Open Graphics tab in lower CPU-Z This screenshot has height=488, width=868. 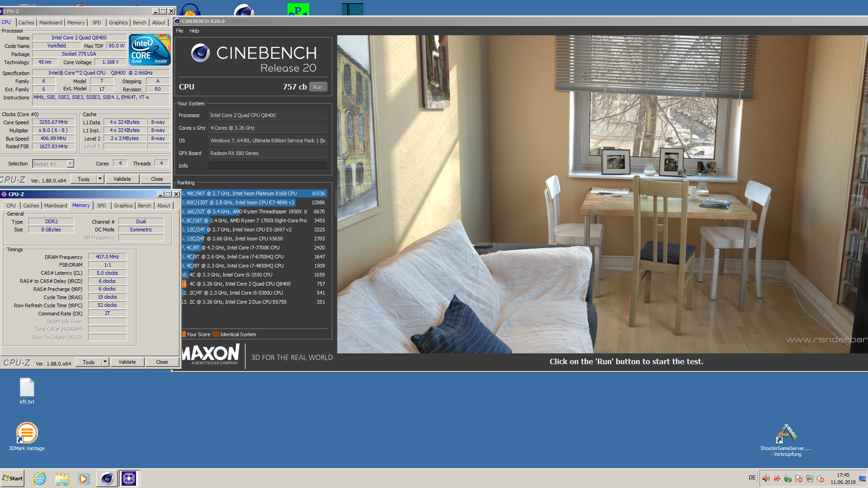[123, 206]
